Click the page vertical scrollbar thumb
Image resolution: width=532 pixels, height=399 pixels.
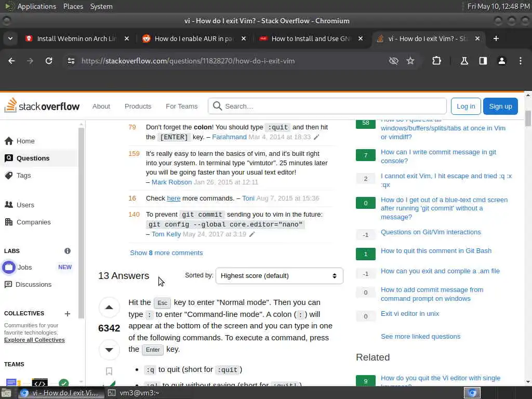[528, 119]
